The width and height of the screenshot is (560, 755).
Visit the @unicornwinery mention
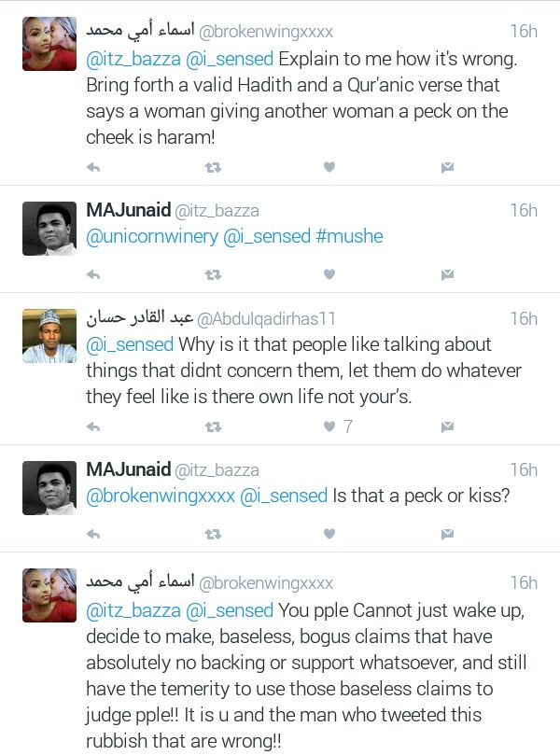[151, 236]
